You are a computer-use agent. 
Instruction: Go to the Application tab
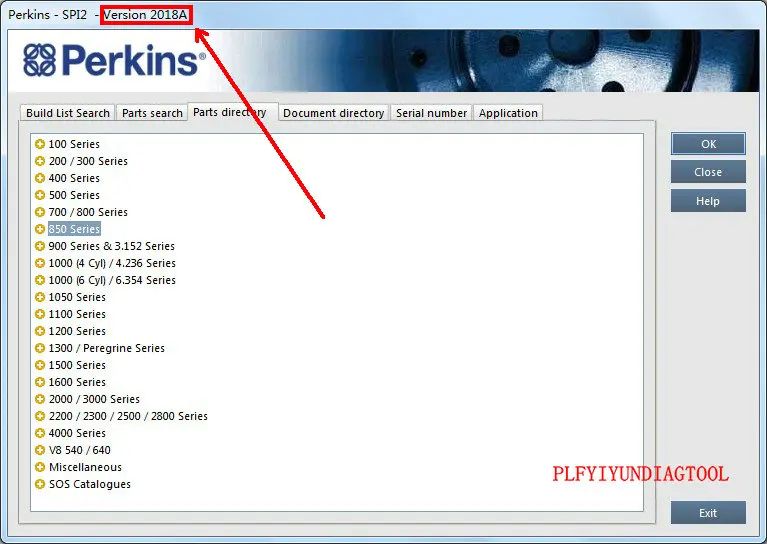[508, 113]
